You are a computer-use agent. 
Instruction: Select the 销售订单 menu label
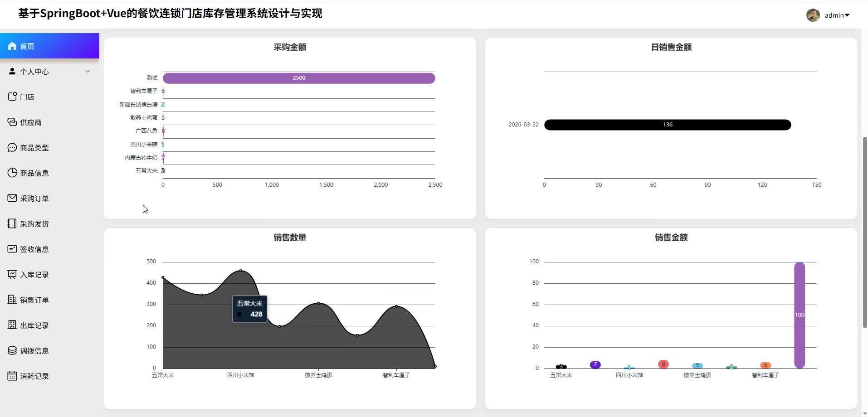point(34,300)
